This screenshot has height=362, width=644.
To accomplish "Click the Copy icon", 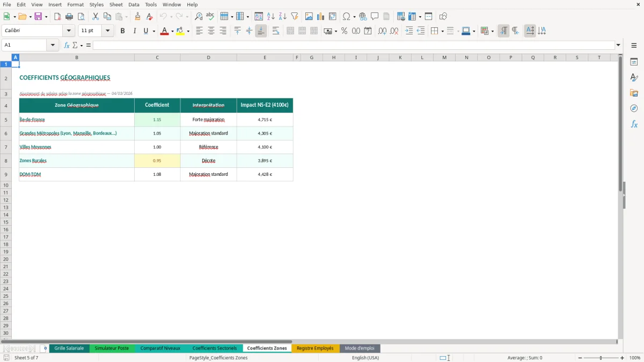I will 107,17.
